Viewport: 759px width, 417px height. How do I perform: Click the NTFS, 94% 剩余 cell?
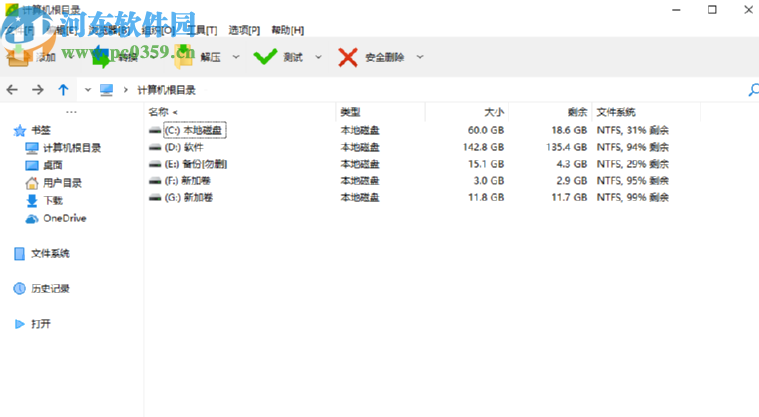coord(633,147)
